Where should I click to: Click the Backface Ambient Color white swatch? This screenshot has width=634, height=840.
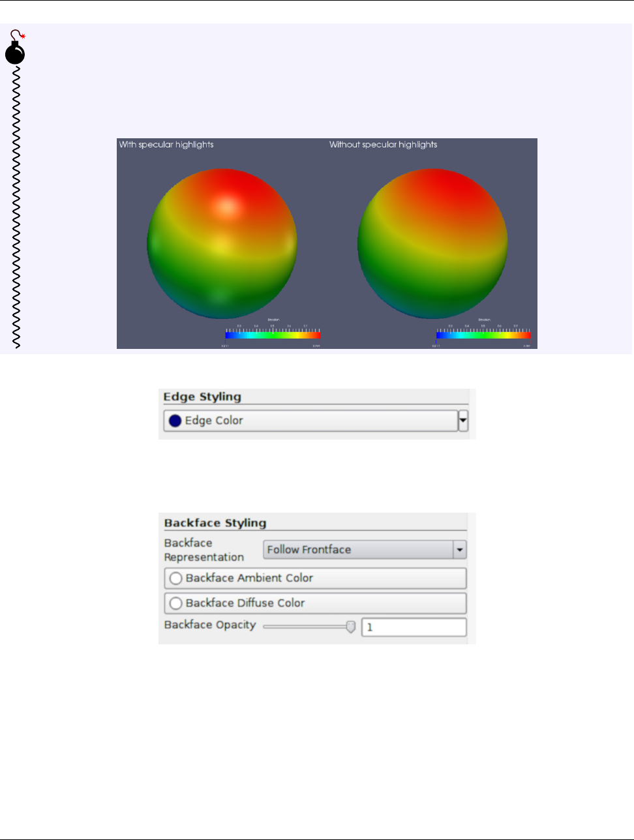point(175,578)
